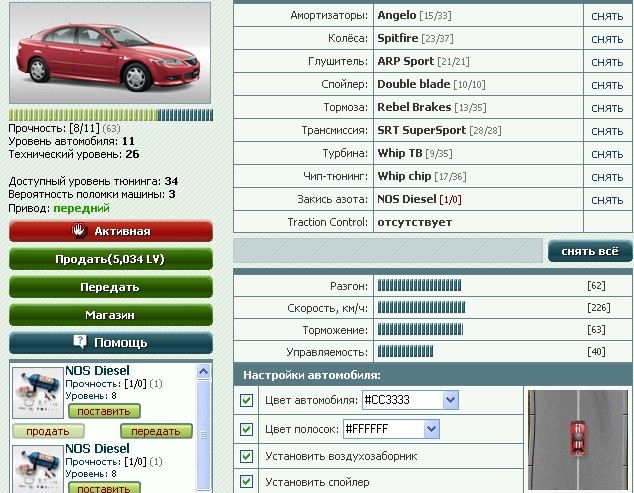Viewport: 634px width, 493px height.
Task: Click передать under first NOS Diesel
Action: [x=156, y=432]
